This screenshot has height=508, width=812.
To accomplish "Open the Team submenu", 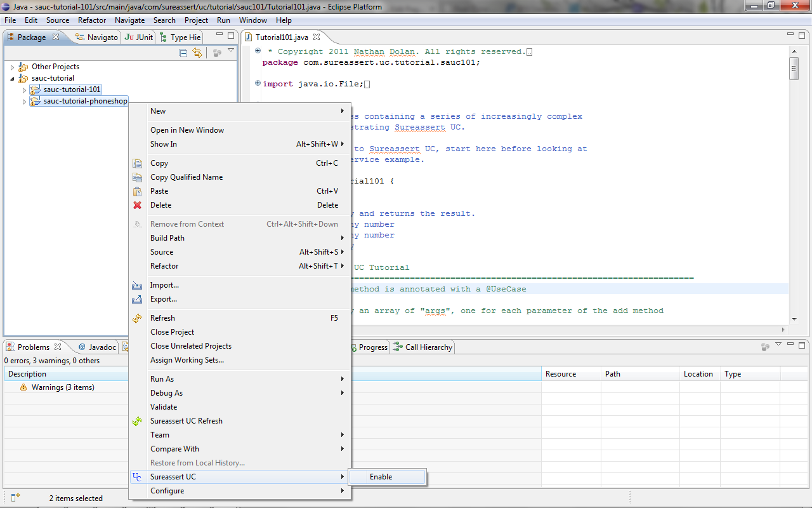I will [x=240, y=435].
